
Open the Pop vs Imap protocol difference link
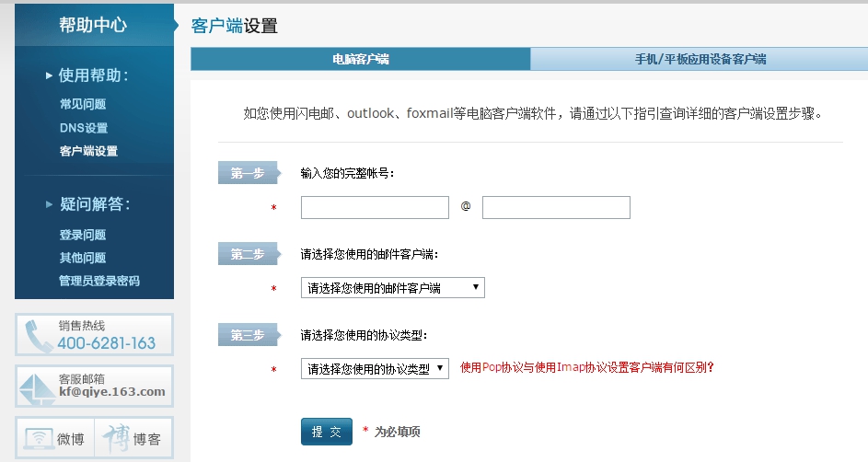pyautogui.click(x=586, y=367)
